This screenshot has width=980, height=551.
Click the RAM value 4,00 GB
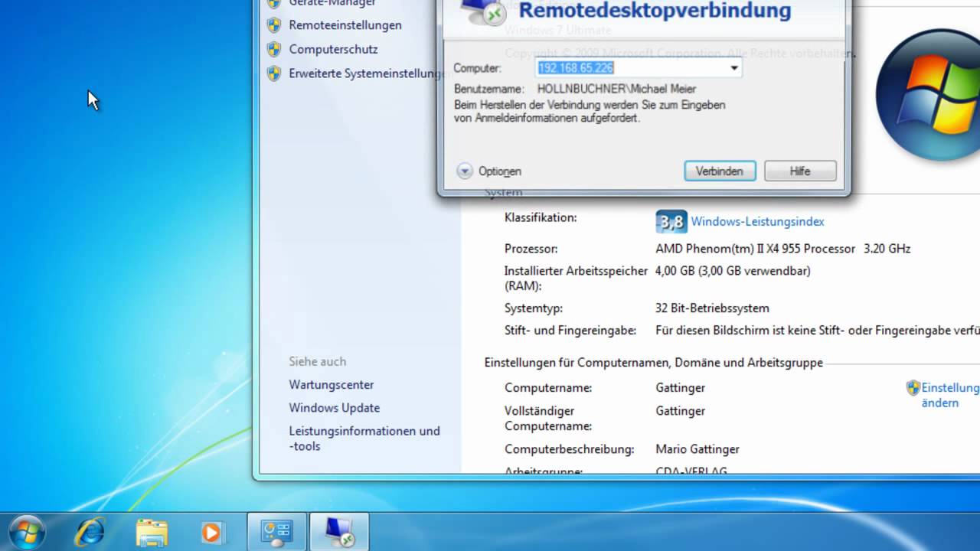point(733,271)
